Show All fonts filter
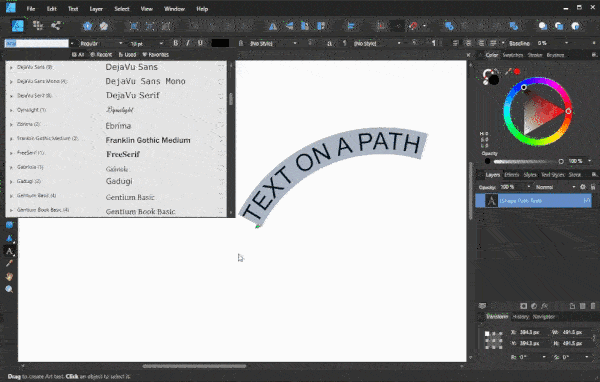600x382 pixels. point(78,55)
